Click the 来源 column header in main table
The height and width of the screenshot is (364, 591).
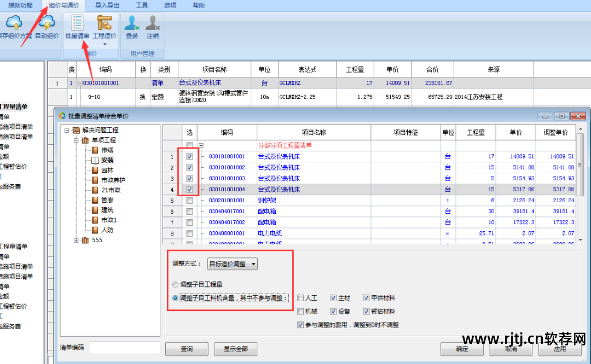[x=494, y=69]
